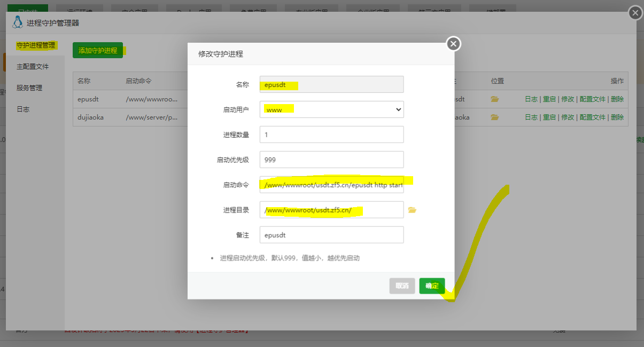Confirm changes with the 确定 button
The width and height of the screenshot is (644, 347).
click(x=432, y=286)
